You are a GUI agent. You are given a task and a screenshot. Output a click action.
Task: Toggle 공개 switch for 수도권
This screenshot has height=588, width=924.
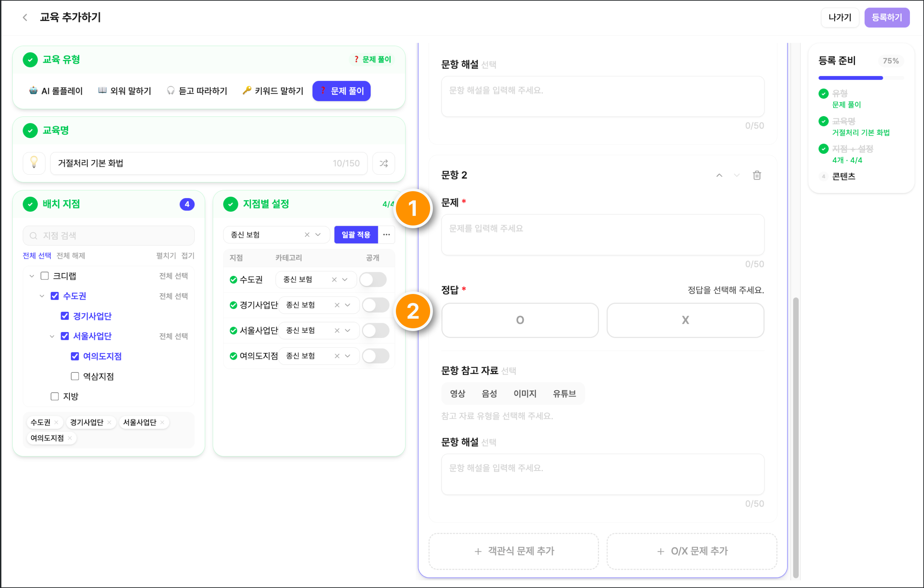(373, 279)
